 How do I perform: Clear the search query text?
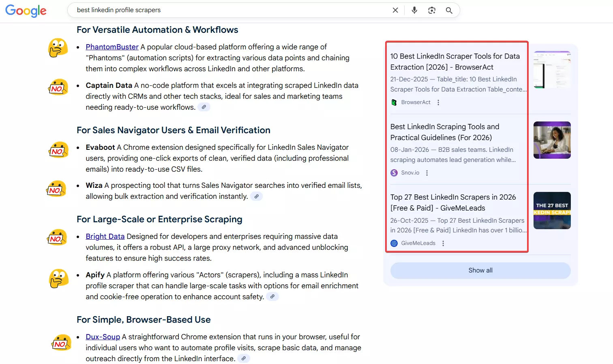click(395, 10)
